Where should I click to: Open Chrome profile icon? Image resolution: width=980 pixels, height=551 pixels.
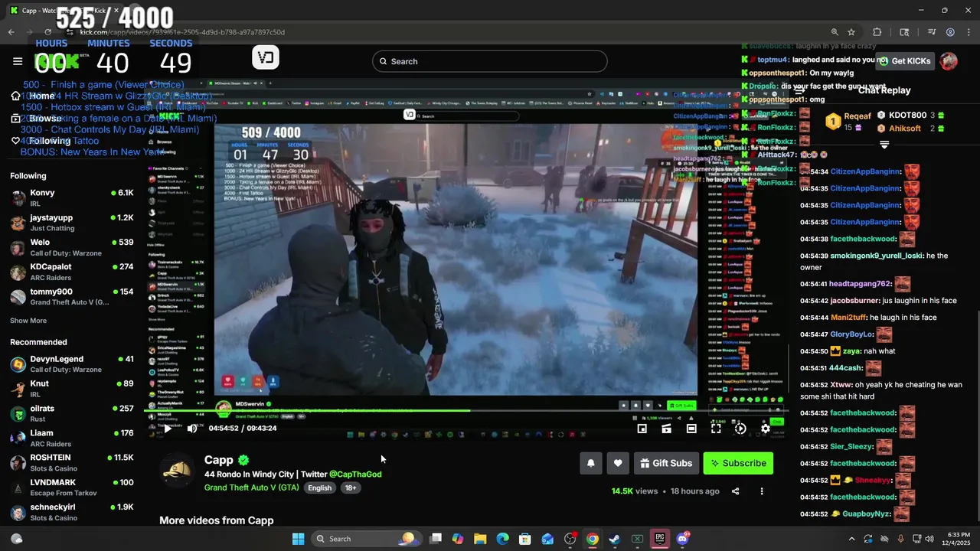click(x=950, y=32)
